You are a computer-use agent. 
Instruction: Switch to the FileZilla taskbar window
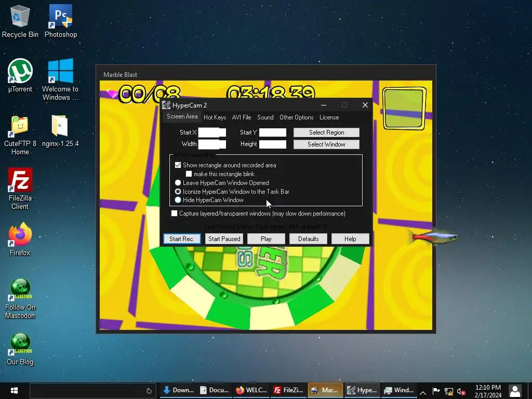(288, 390)
